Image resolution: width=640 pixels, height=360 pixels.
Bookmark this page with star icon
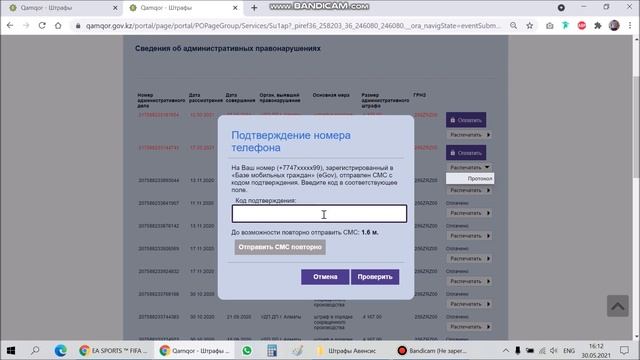point(529,26)
